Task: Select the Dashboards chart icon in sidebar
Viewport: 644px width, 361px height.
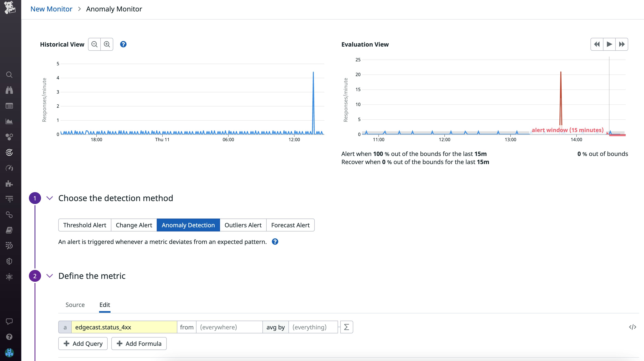Action: [x=9, y=121]
